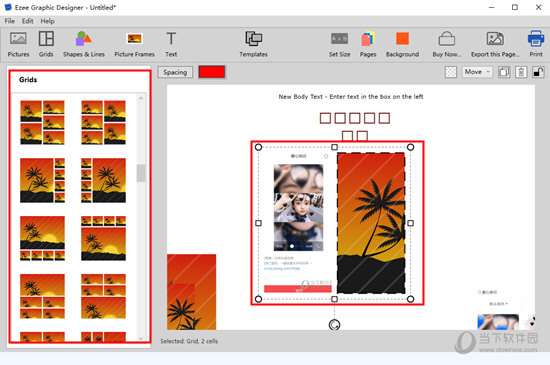The width and height of the screenshot is (550, 365).
Task: Expand the Move dropdown
Action: 477,72
